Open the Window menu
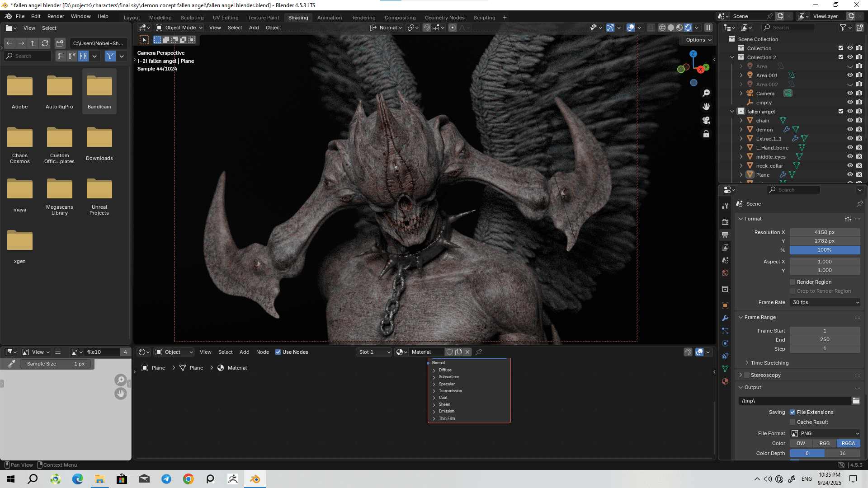 pyautogui.click(x=81, y=16)
